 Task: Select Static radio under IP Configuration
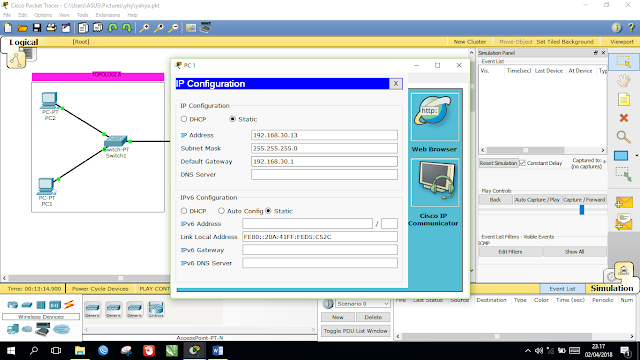(x=233, y=119)
